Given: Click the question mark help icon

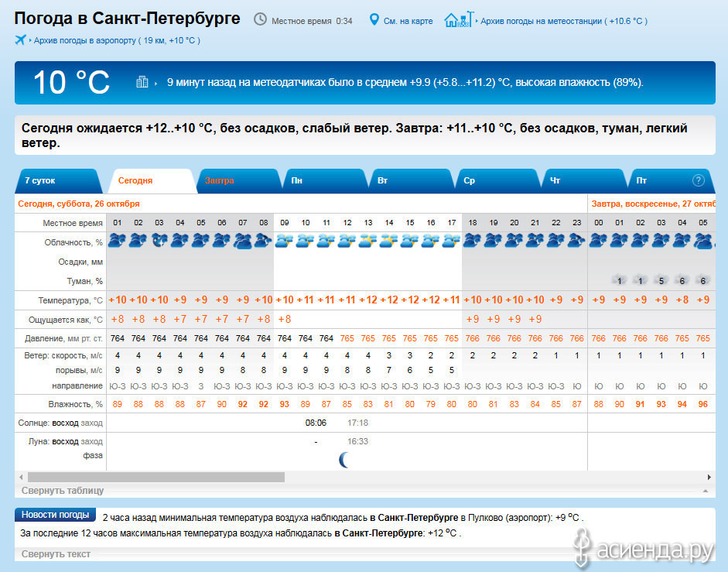Looking at the screenshot, I should tap(699, 180).
